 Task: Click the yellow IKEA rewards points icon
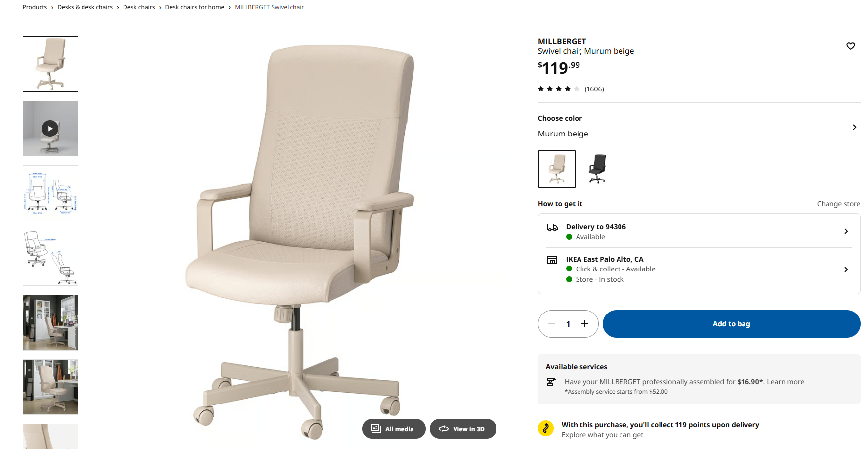546,428
